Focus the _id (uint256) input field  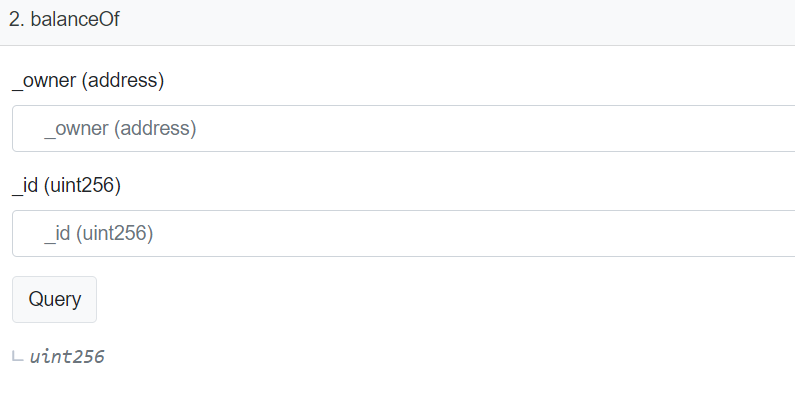tap(404, 233)
